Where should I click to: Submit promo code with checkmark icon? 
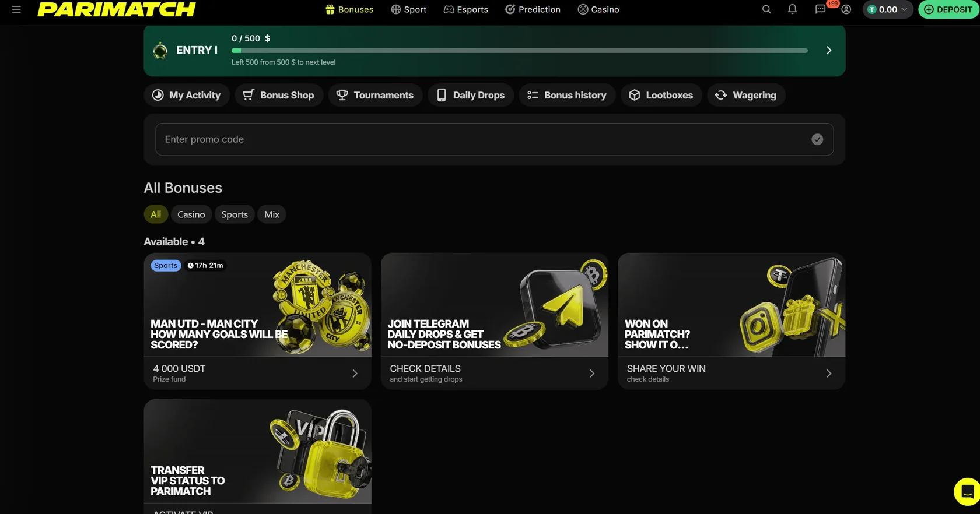click(x=817, y=139)
